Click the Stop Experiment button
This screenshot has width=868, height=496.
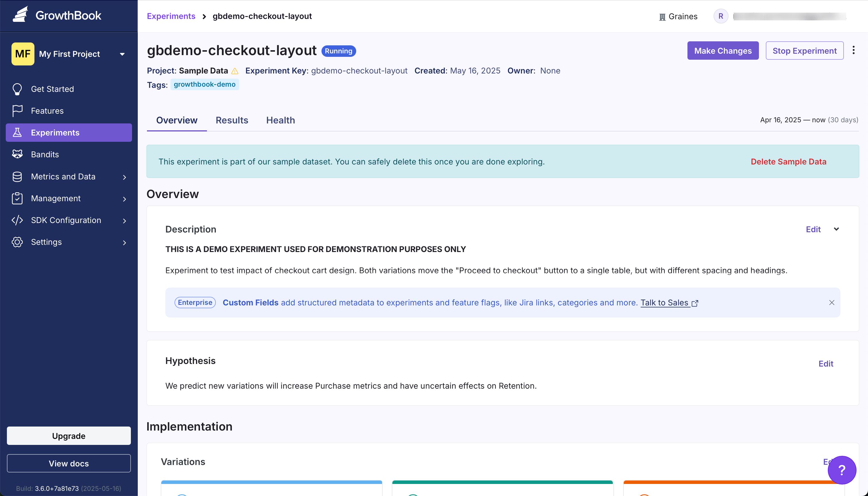pos(805,51)
